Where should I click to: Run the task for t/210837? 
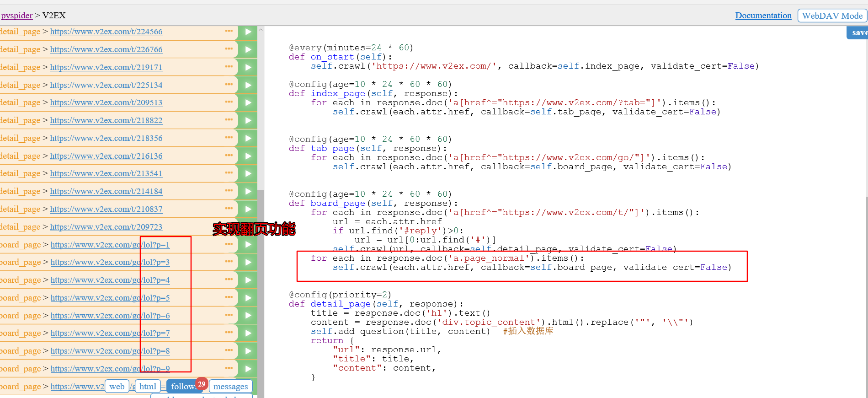coord(248,209)
